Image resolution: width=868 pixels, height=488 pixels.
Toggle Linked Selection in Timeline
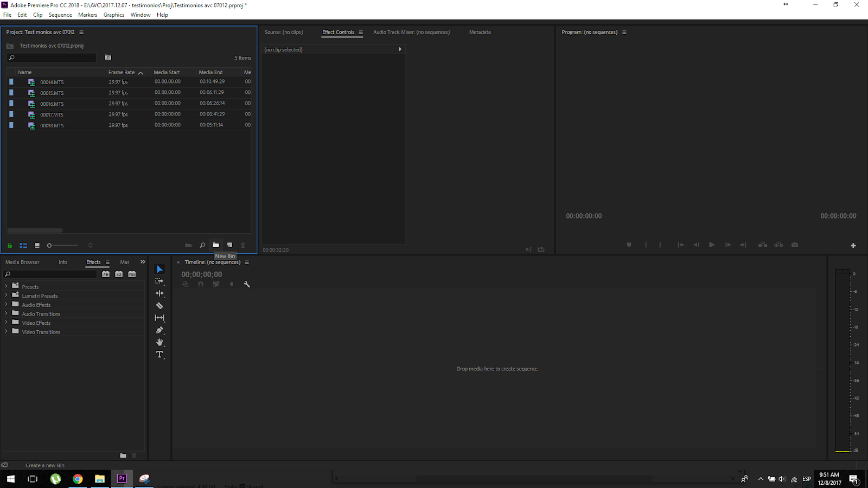216,284
